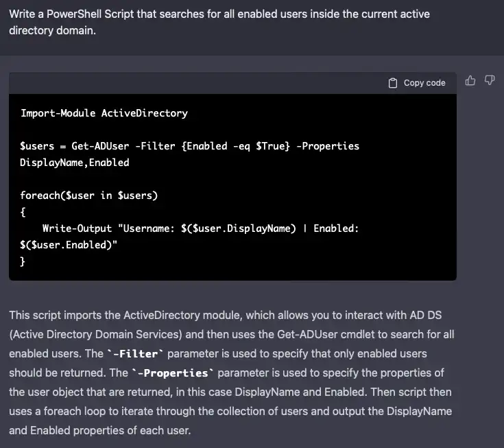
Task: Click the bold -Properties text in explanation
Action: click(x=169, y=373)
